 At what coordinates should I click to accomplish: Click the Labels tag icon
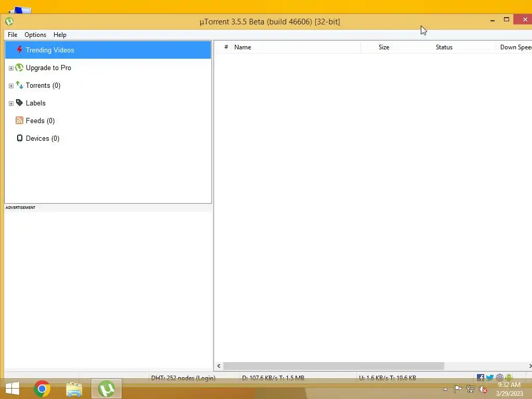tap(19, 103)
